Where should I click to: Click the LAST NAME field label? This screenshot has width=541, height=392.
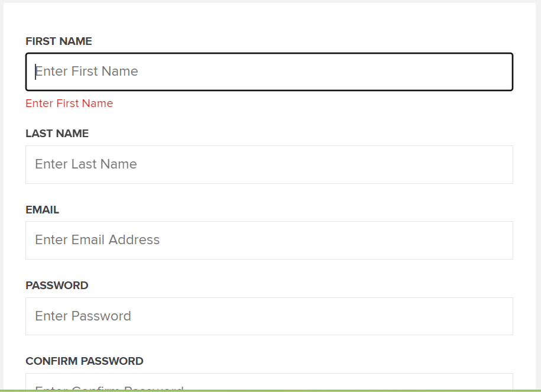point(57,134)
